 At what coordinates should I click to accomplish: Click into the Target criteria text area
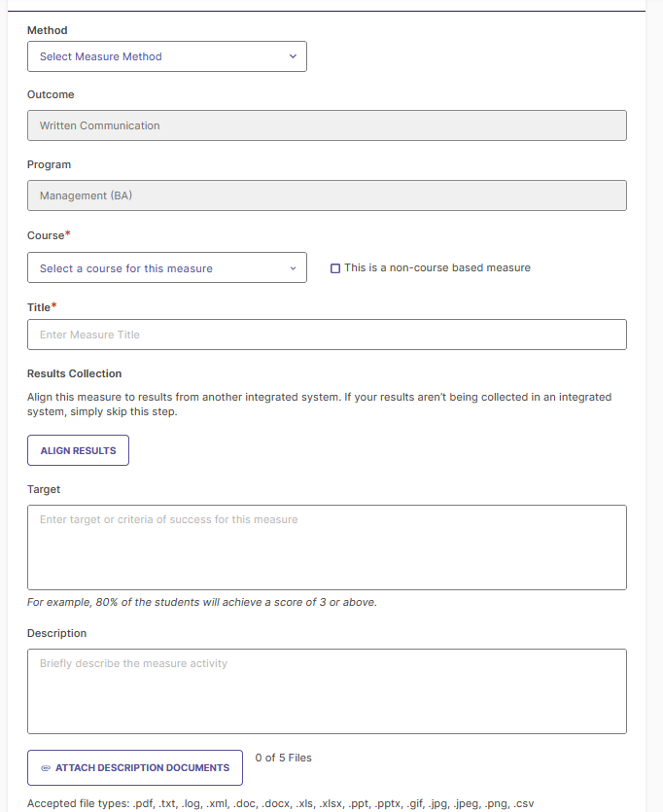[327, 547]
